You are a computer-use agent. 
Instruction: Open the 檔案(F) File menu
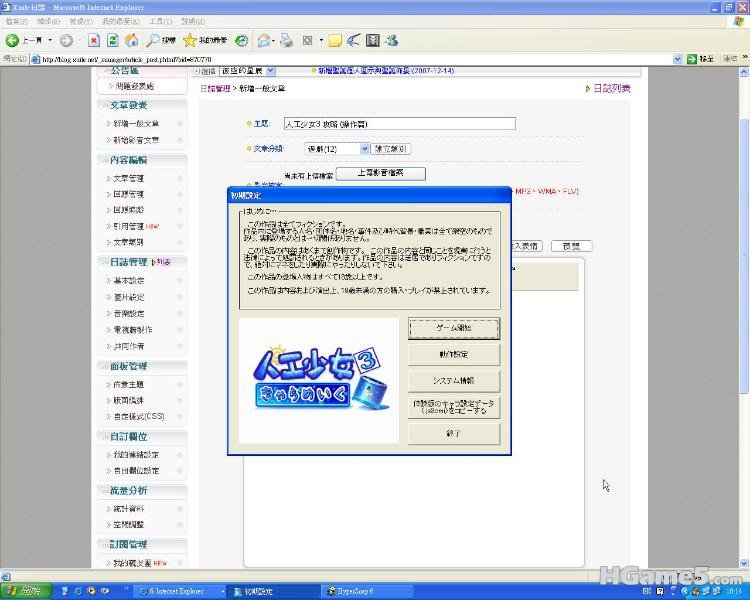tap(16, 22)
